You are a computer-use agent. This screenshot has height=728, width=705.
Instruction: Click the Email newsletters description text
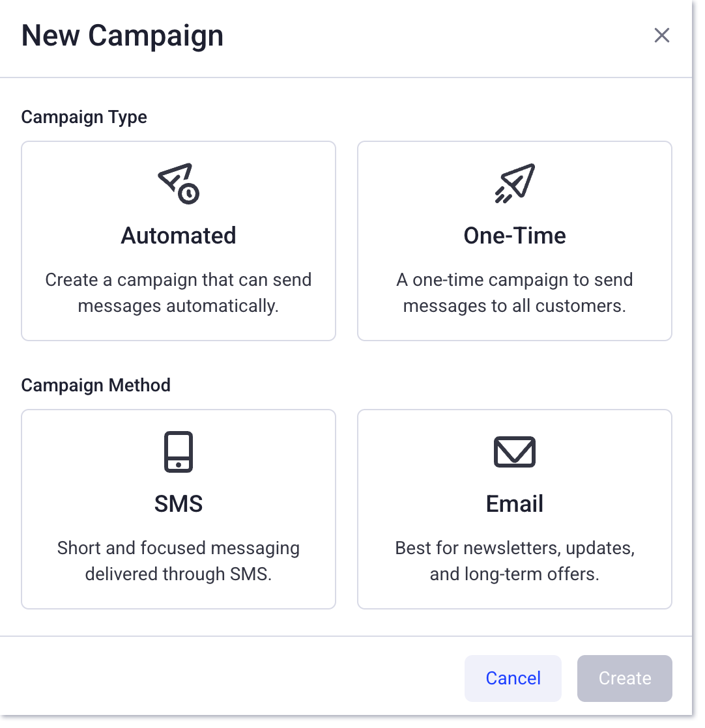514,561
